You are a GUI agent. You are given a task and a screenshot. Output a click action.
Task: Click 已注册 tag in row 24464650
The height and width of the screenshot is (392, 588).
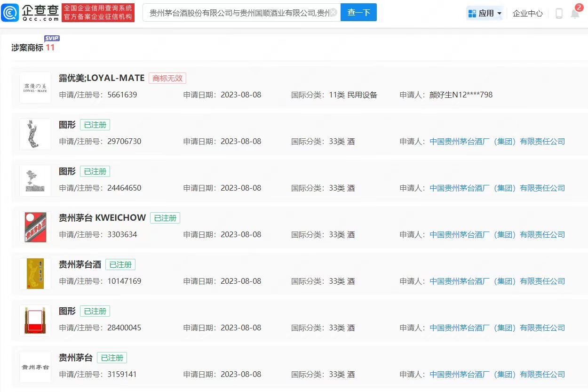pos(95,171)
